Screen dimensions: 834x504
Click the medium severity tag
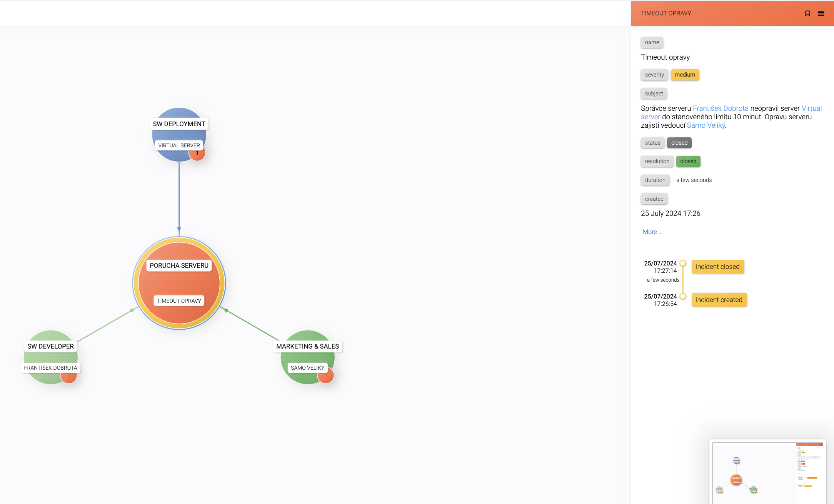(684, 75)
